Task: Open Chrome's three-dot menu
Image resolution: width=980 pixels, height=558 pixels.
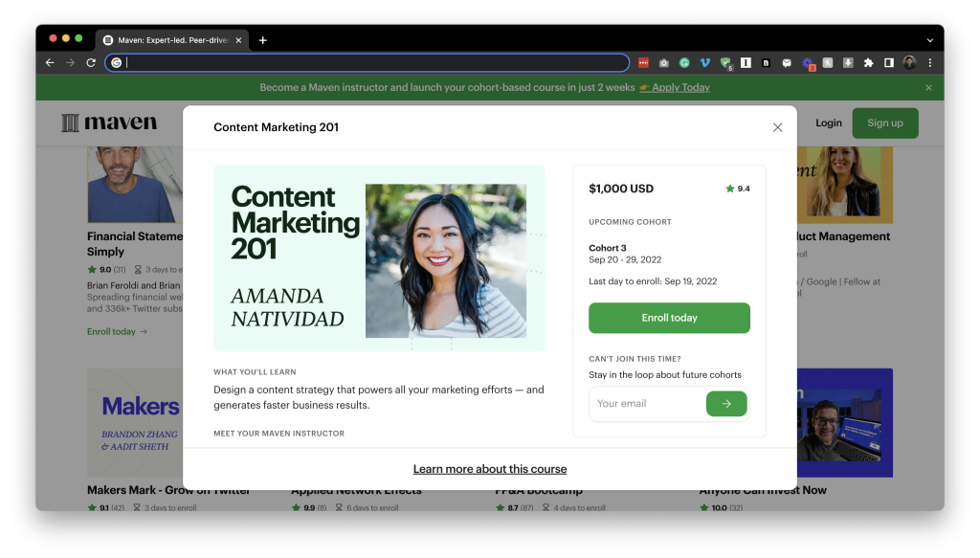Action: coord(930,62)
